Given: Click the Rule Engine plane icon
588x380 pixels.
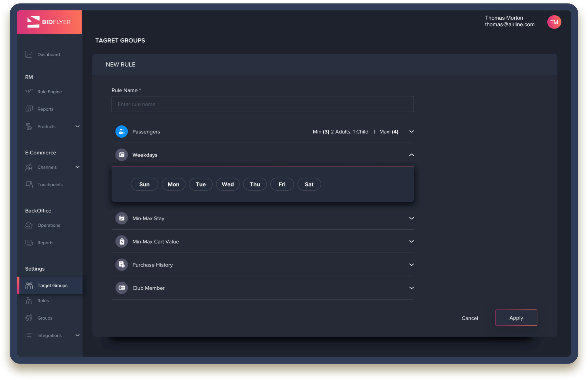Looking at the screenshot, I should click(x=29, y=92).
